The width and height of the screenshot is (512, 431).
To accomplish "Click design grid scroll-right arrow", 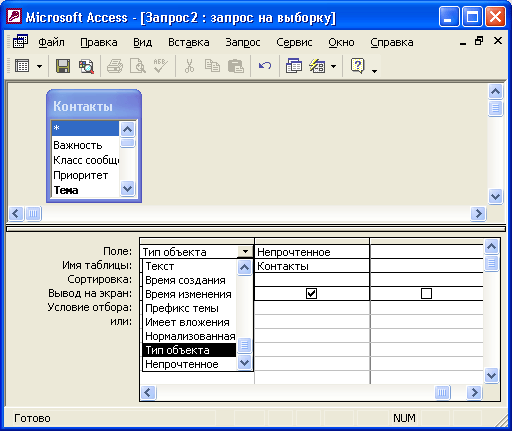I will click(x=474, y=392).
